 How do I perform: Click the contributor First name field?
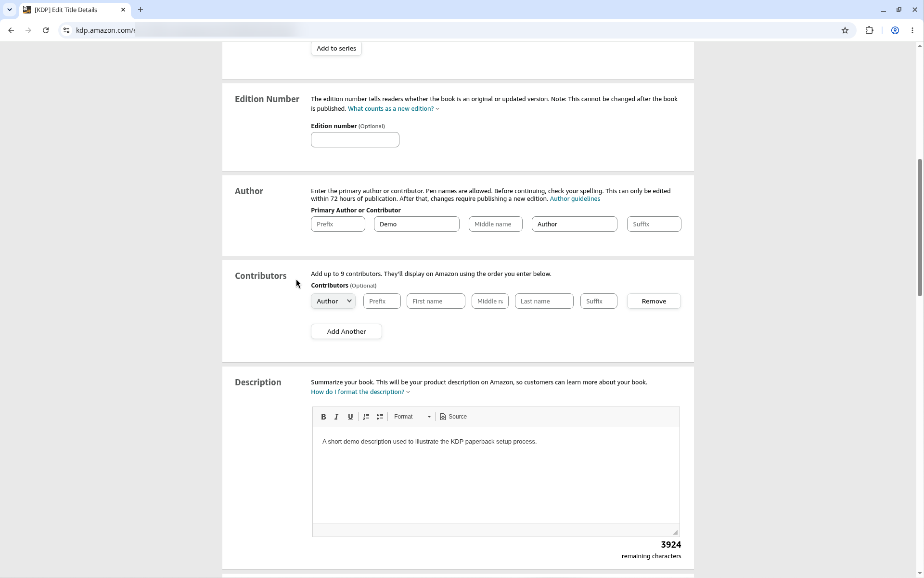pyautogui.click(x=436, y=301)
